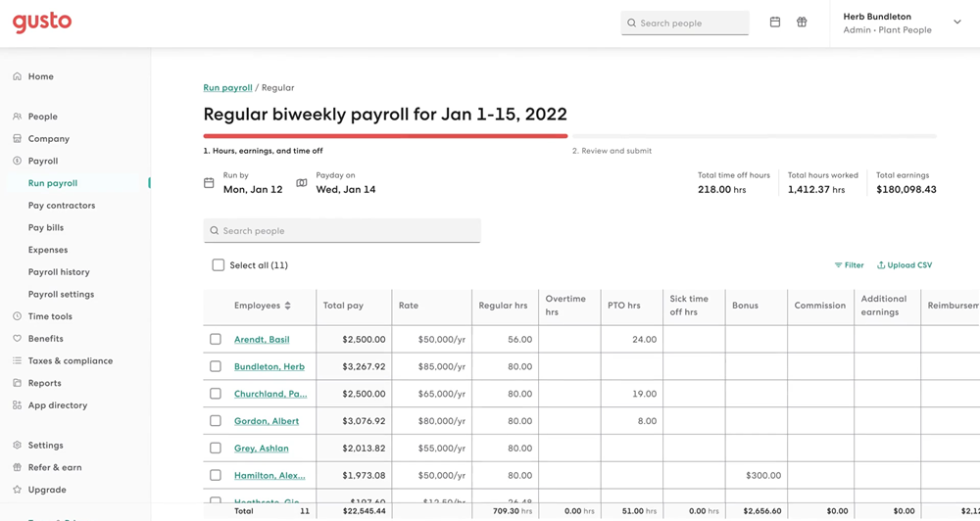Check the Select all (11) checkbox
980x521 pixels.
point(219,265)
